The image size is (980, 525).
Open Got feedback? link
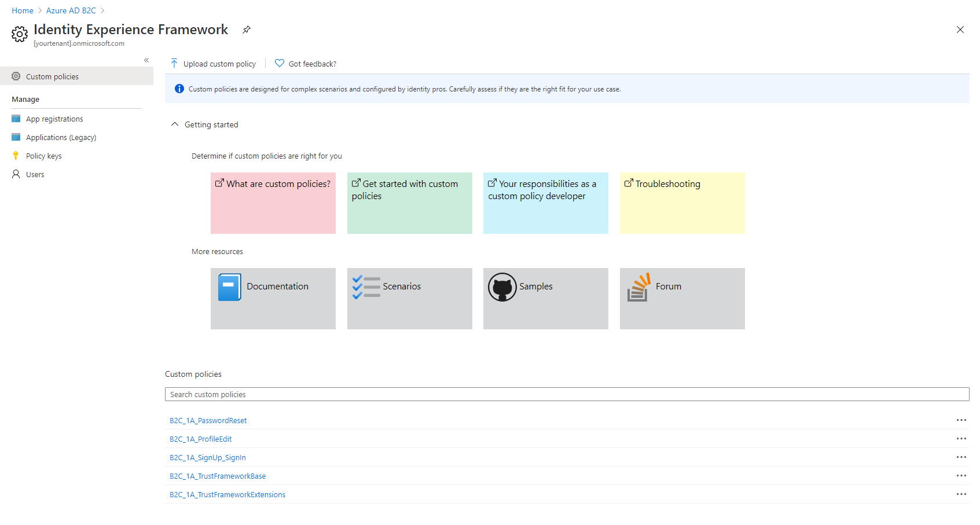click(x=312, y=64)
